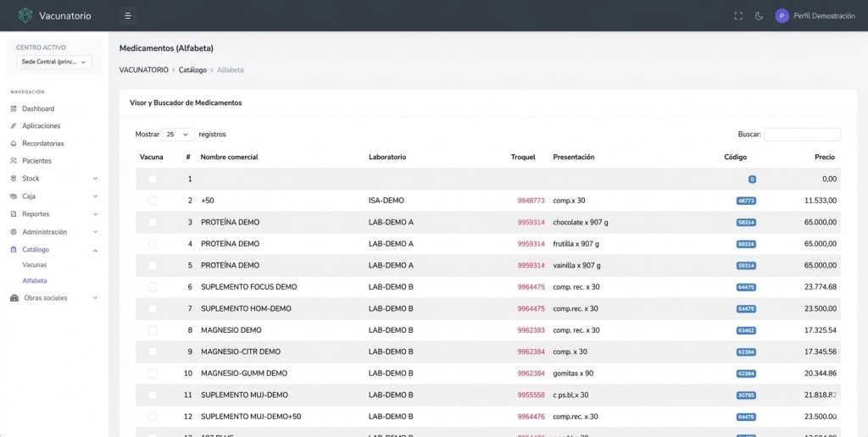Open the profile avatar icon
The image size is (868, 437).
click(782, 16)
